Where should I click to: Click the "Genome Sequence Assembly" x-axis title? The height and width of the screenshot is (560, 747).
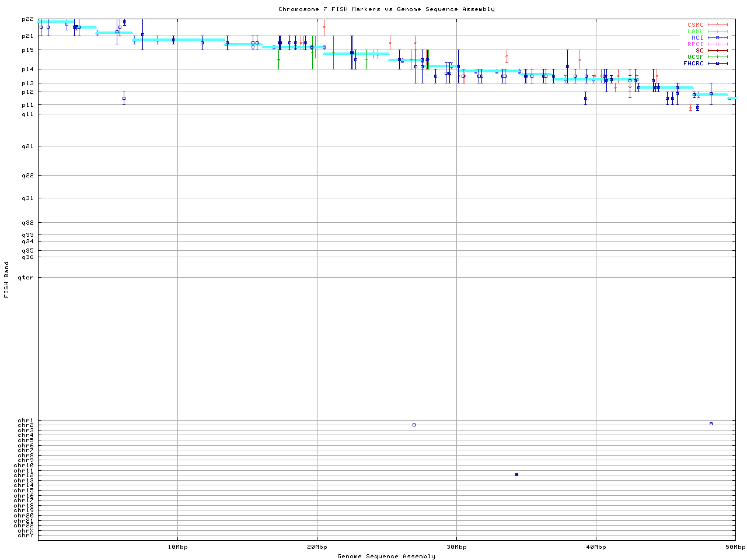(386, 556)
